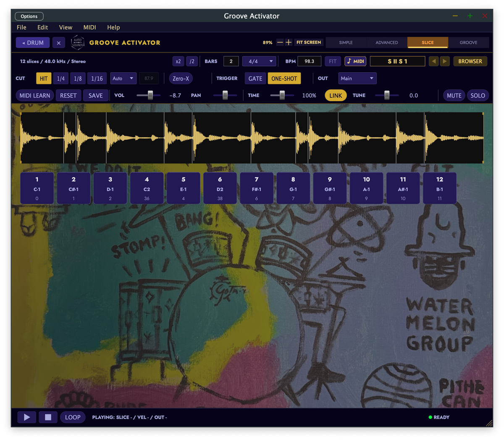Click FIT SCREEN button
This screenshot has width=504, height=440.
[309, 42]
